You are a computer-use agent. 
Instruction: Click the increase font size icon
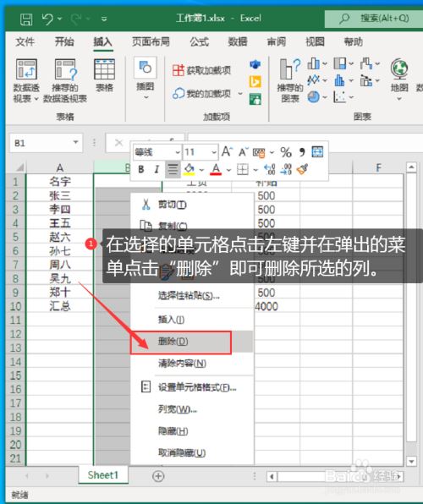tap(227, 151)
